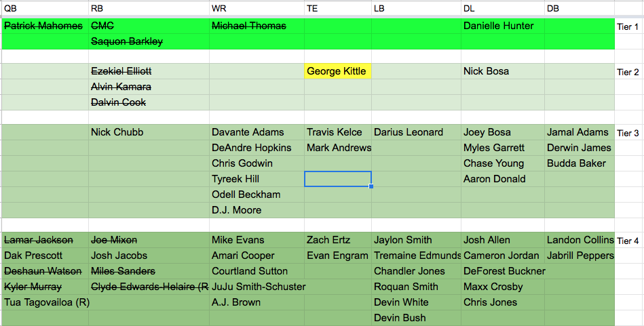Click the Tier 1 label cell
The image size is (644, 326).
point(629,26)
